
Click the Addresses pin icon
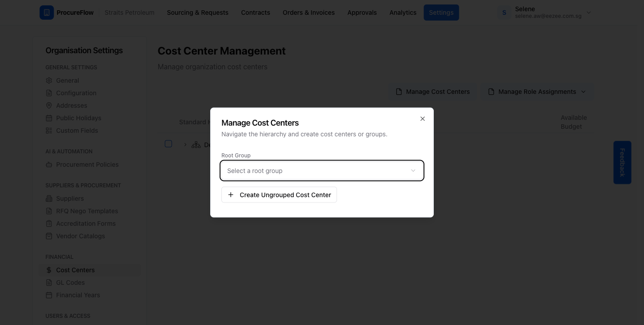pyautogui.click(x=49, y=106)
